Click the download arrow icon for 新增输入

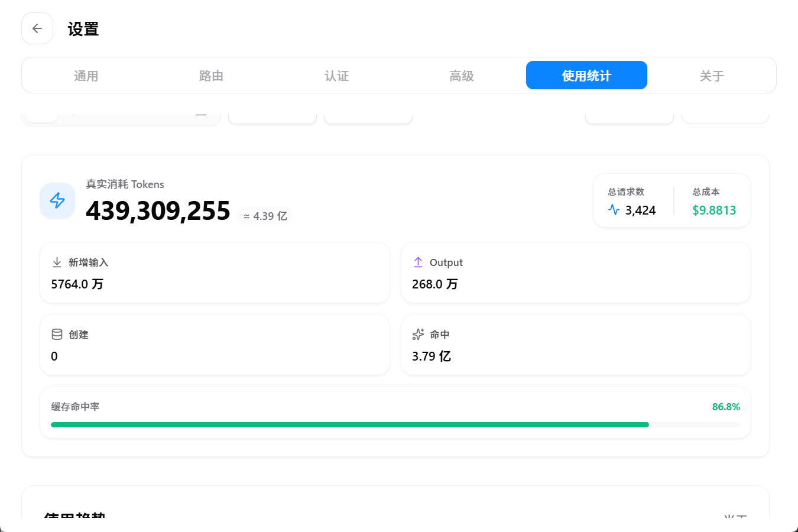click(x=57, y=262)
